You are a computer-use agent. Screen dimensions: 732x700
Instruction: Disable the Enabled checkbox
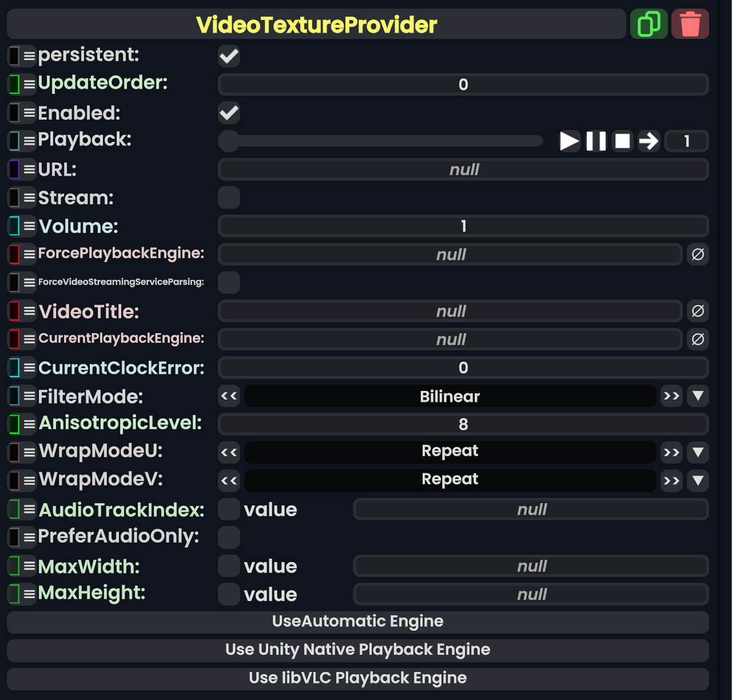click(x=229, y=113)
